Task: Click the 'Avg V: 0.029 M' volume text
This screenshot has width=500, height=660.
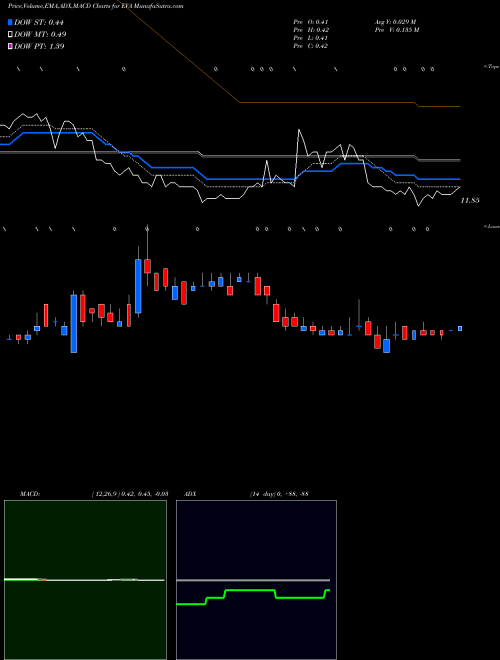Action: tap(396, 21)
